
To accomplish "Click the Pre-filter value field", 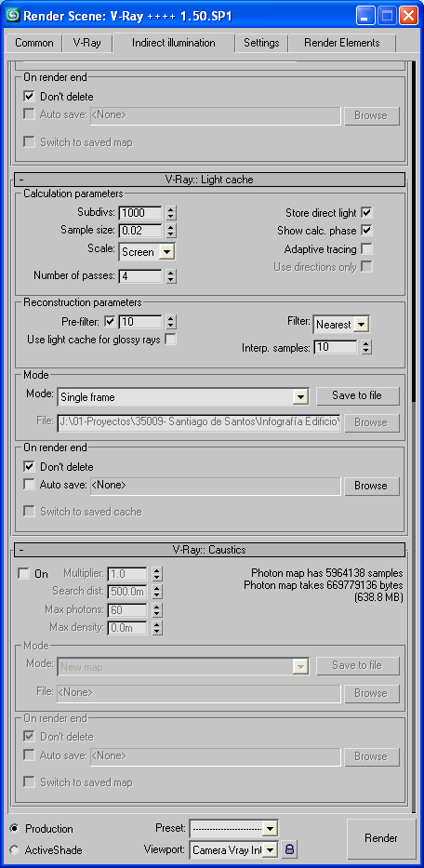I will coord(140,321).
